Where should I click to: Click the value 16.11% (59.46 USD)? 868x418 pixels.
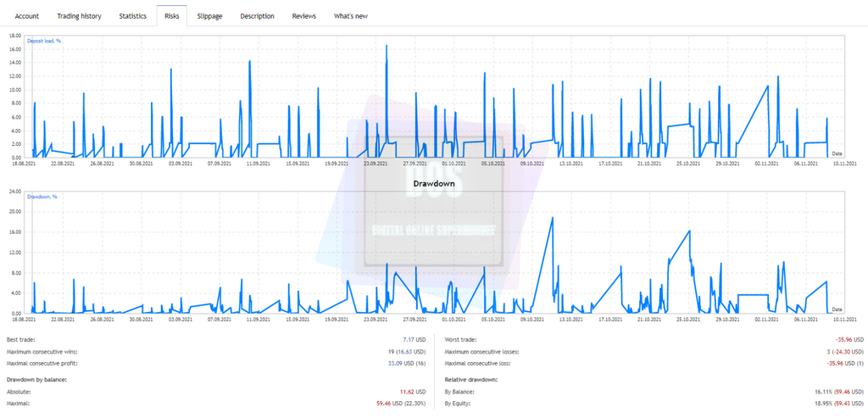click(838, 392)
